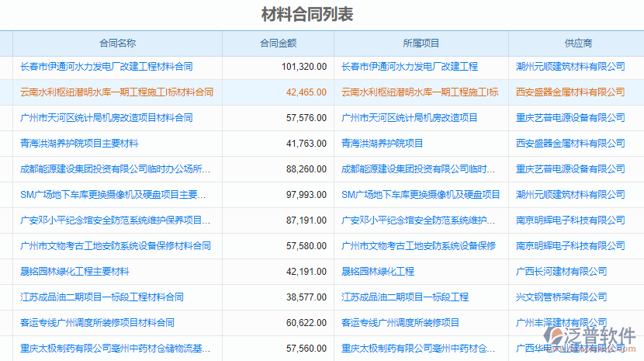Open supplier 南京明辉电子科技有限公司 in 广安邓小平 row
The height and width of the screenshot is (361, 644).
[x=570, y=220]
